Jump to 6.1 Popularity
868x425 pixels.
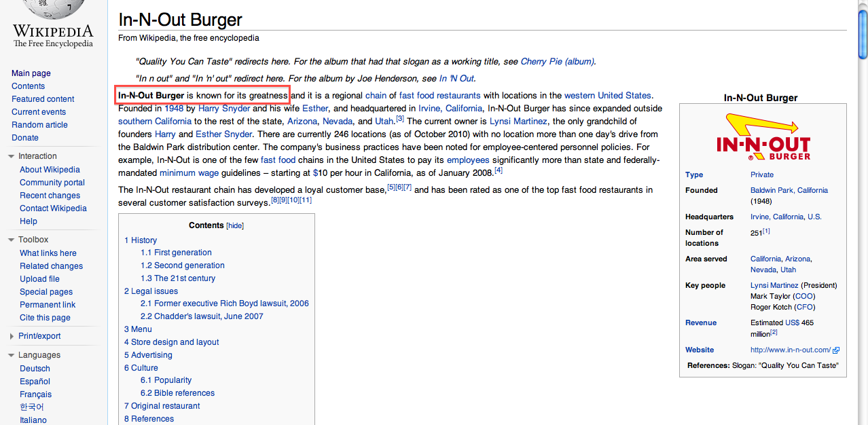pos(166,380)
